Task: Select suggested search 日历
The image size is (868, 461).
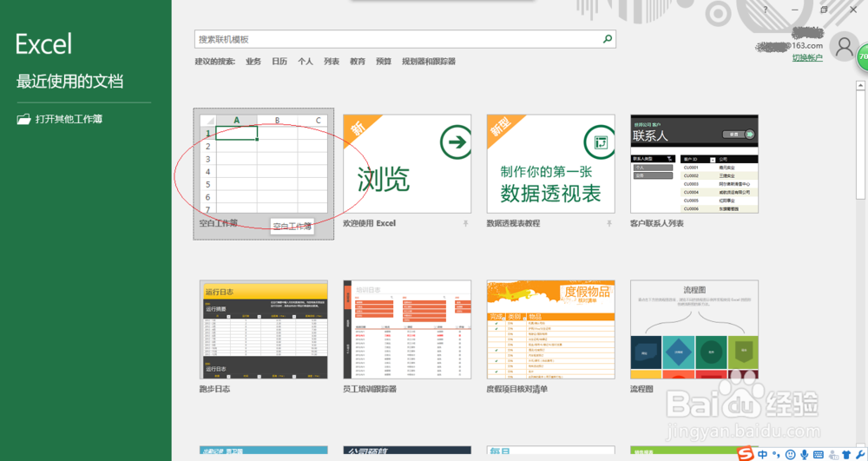Action: [279, 62]
